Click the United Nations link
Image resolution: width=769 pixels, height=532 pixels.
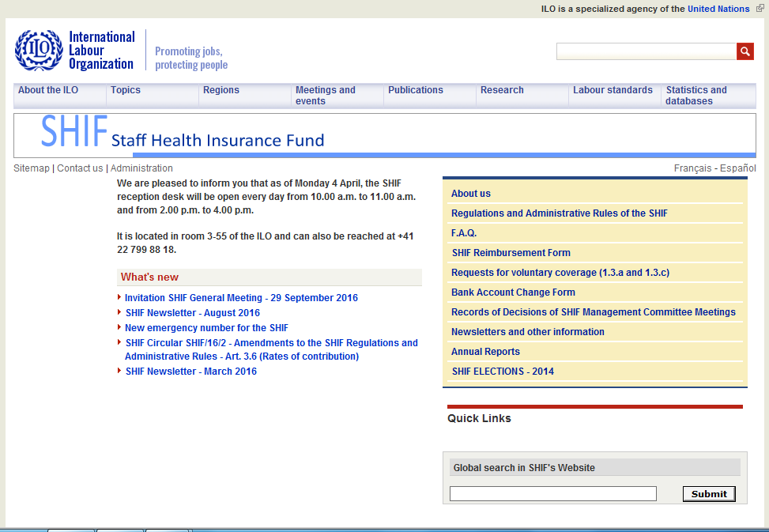click(718, 9)
